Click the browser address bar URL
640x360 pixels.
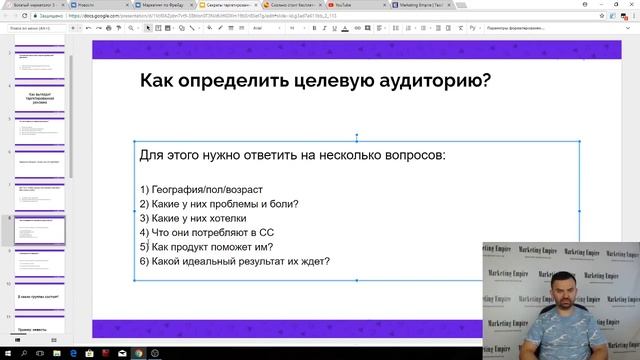pyautogui.click(x=202, y=16)
